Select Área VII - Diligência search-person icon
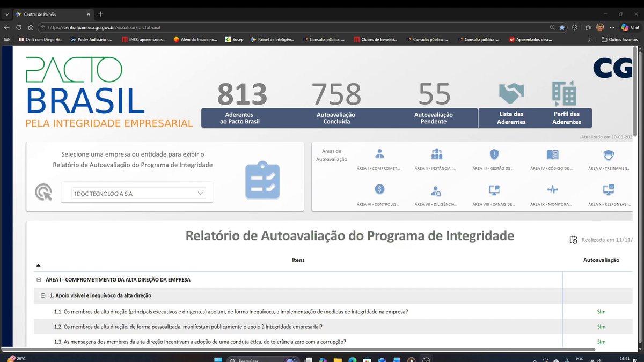This screenshot has height=362, width=644. [x=436, y=190]
